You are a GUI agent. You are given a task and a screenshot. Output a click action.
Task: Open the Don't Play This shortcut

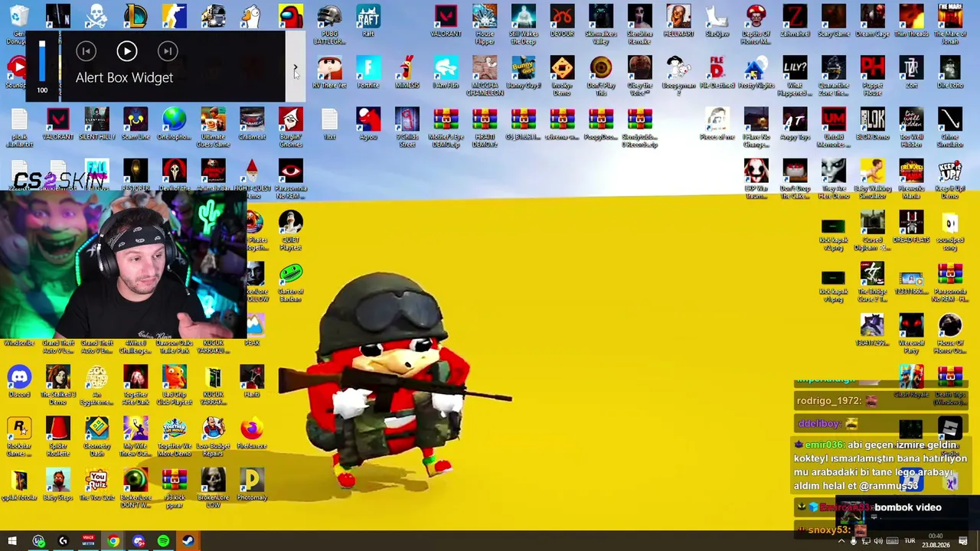tap(601, 76)
